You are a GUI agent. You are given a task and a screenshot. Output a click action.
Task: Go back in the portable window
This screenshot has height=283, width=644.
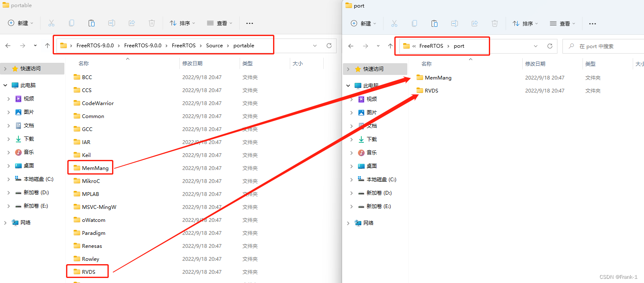[x=8, y=46]
